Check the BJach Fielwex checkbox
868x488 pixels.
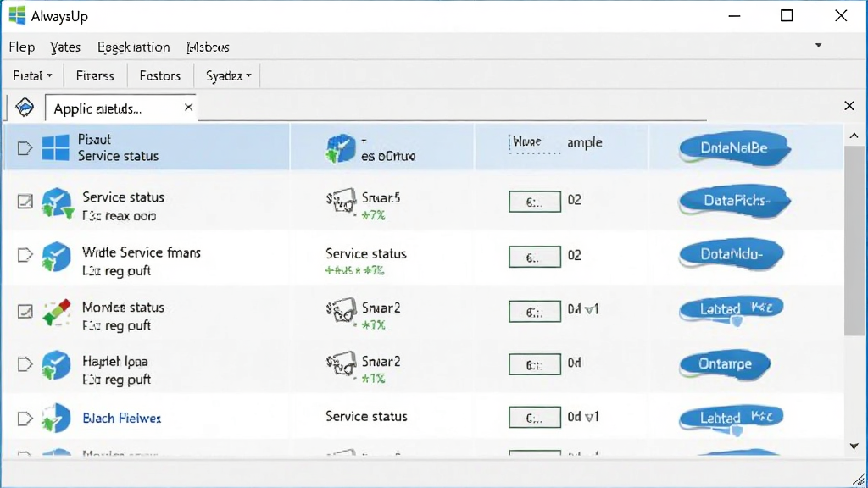click(25, 419)
